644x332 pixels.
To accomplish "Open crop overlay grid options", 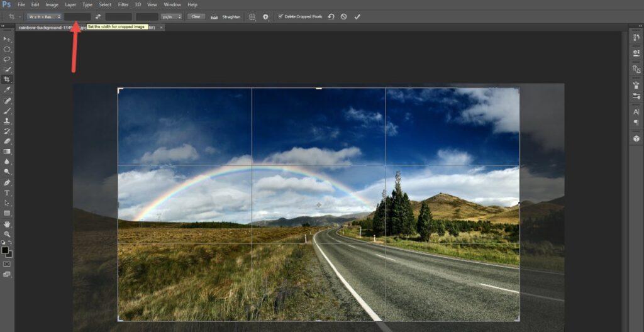I will coord(252,16).
